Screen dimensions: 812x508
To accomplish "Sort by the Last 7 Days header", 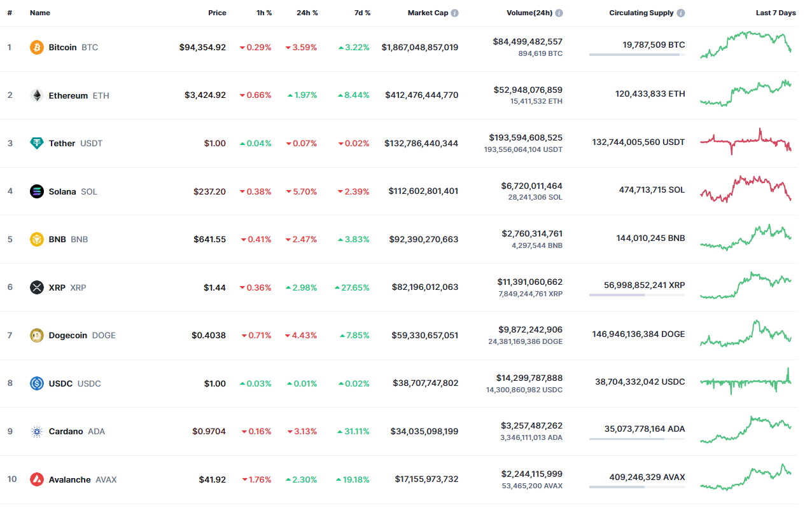I will click(x=776, y=13).
